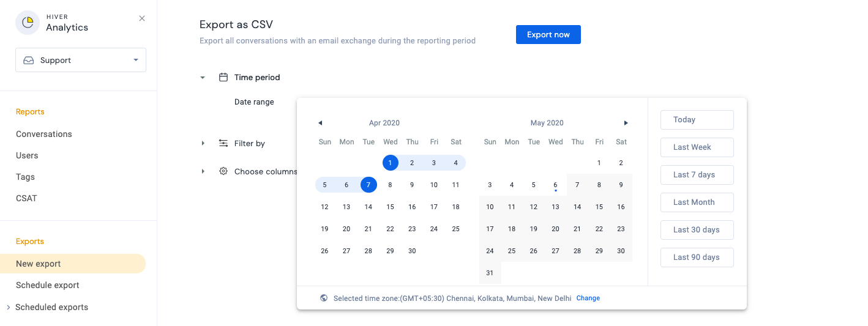Viewport: 868px width, 326px height.
Task: Go to the previous month in the calendar
Action: (x=320, y=123)
